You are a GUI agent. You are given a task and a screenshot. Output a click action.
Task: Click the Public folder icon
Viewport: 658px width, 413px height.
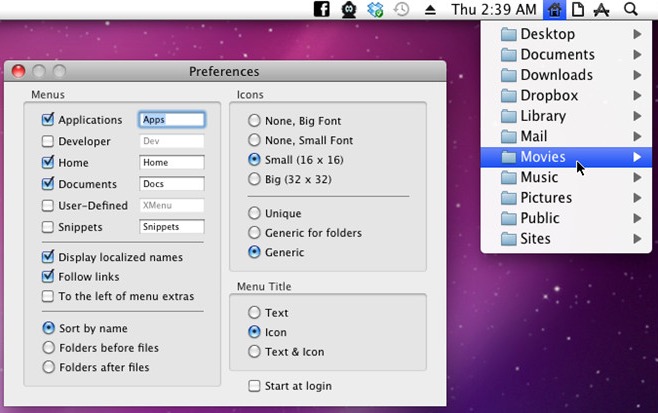click(509, 218)
